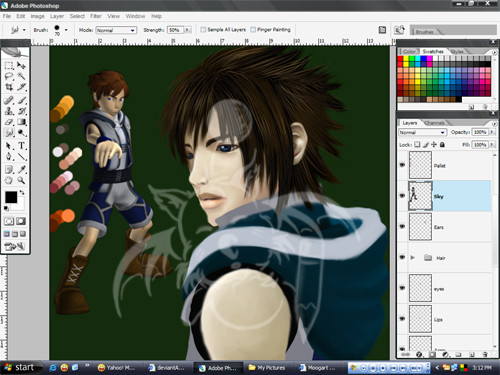
Task: Open the Strength slider arrow
Action: pyautogui.click(x=188, y=30)
